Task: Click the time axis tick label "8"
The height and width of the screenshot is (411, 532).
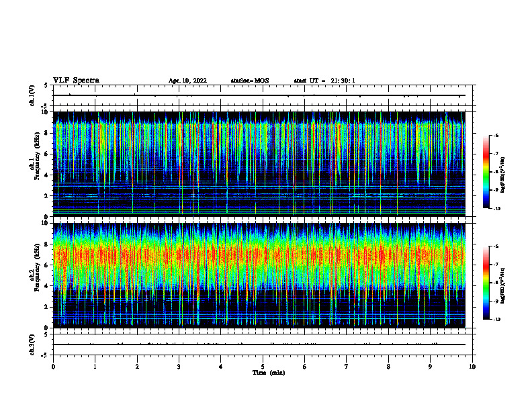Action: [x=388, y=367]
